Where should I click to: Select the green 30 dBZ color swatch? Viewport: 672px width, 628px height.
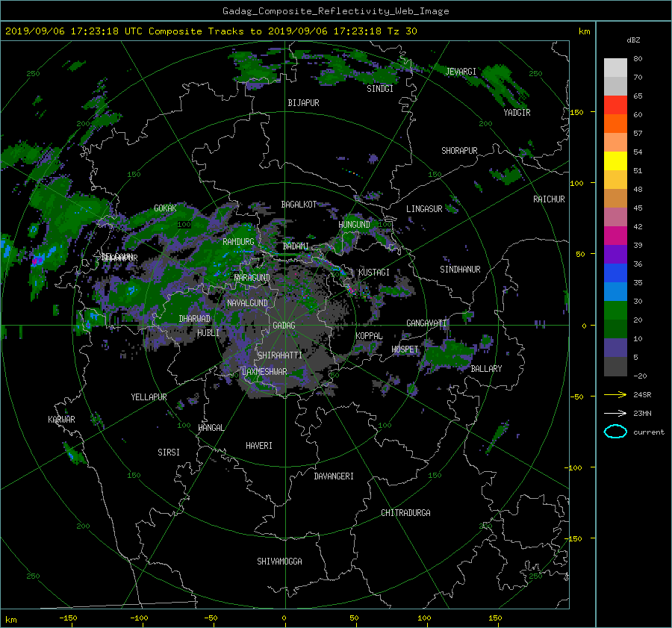pos(615,310)
